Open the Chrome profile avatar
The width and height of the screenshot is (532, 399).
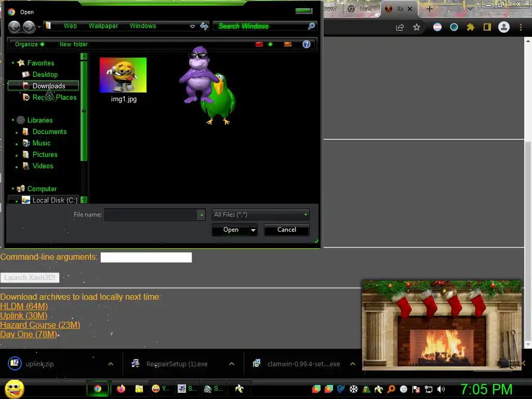pyautogui.click(x=504, y=27)
